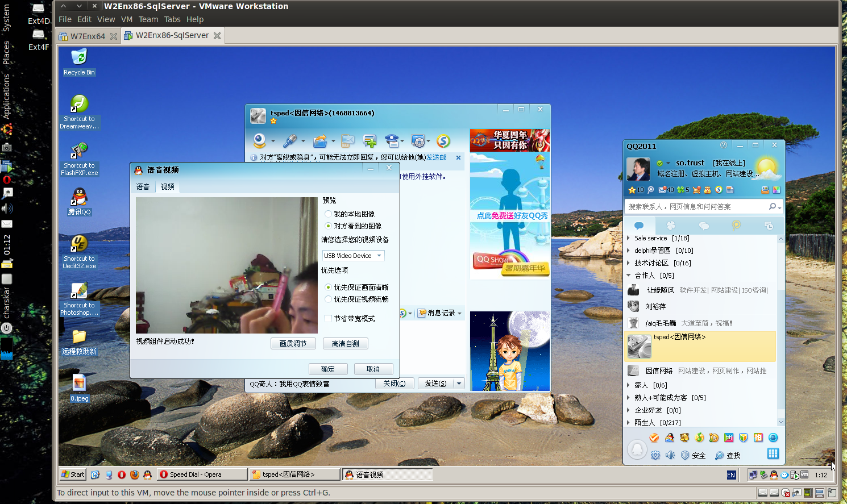Start a video call from the webcam icon
The width and height of the screenshot is (847, 504).
pos(260,140)
